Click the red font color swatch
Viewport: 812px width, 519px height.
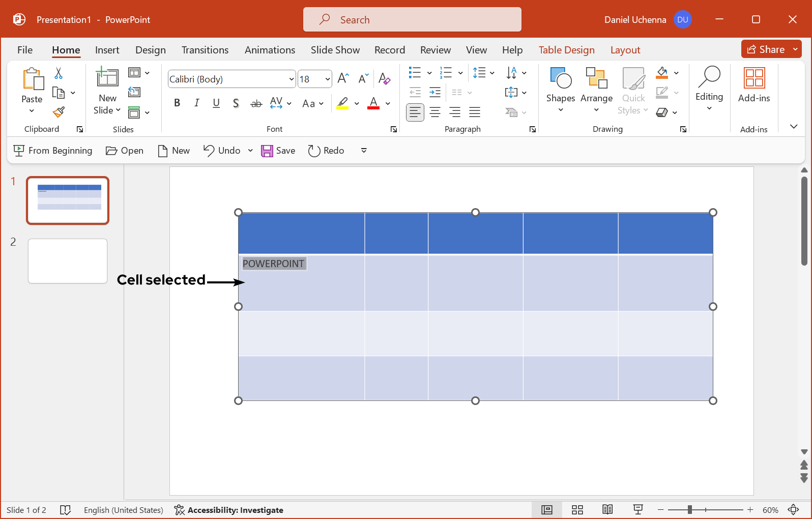coord(373,103)
